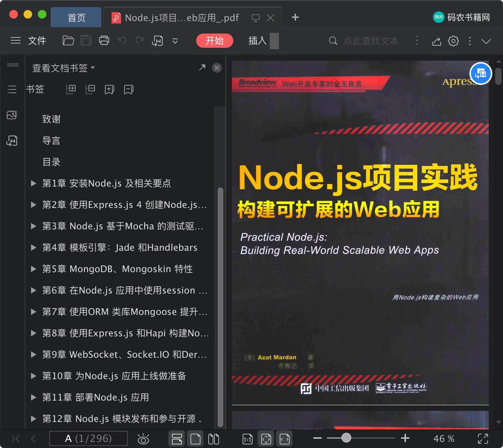This screenshot has width=503, height=448.
Task: Click the presentation screen icon on document tab
Action: click(255, 18)
